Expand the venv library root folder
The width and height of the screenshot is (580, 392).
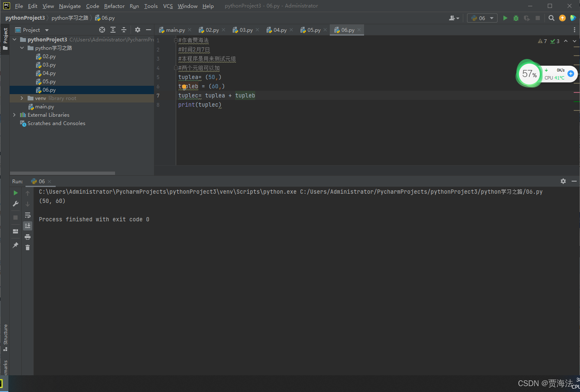coord(22,98)
